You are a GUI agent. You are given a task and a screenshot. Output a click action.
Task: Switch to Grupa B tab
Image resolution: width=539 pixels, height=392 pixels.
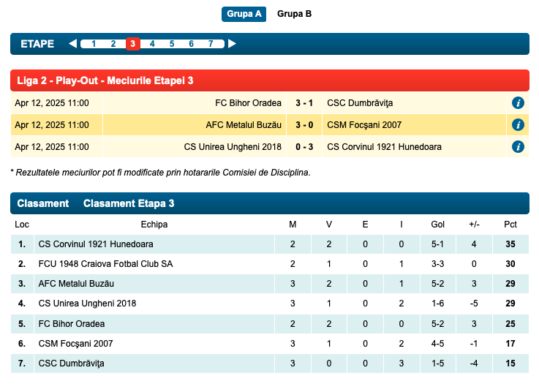294,14
